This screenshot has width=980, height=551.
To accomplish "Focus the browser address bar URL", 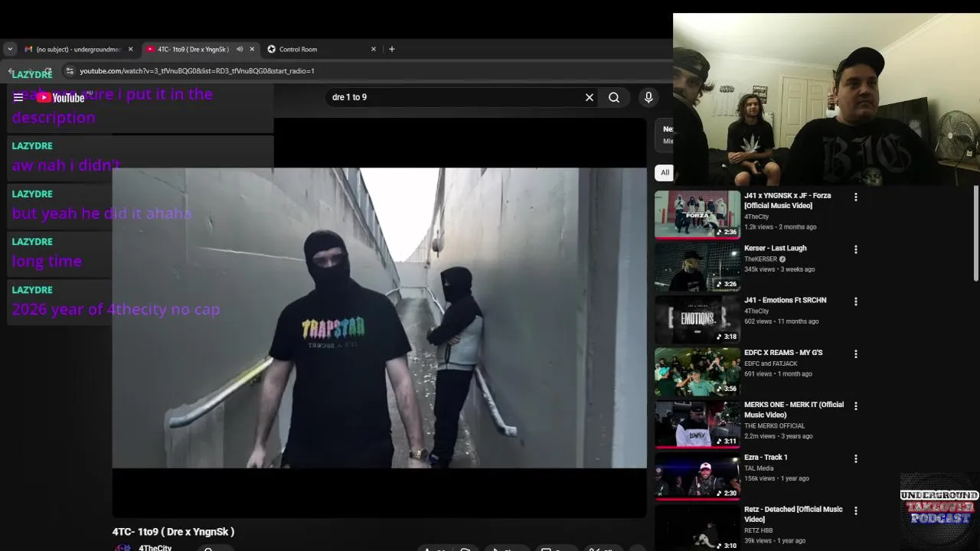I will tap(198, 71).
